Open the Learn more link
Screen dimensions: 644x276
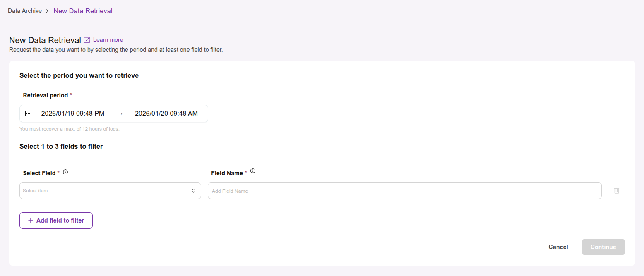point(107,39)
